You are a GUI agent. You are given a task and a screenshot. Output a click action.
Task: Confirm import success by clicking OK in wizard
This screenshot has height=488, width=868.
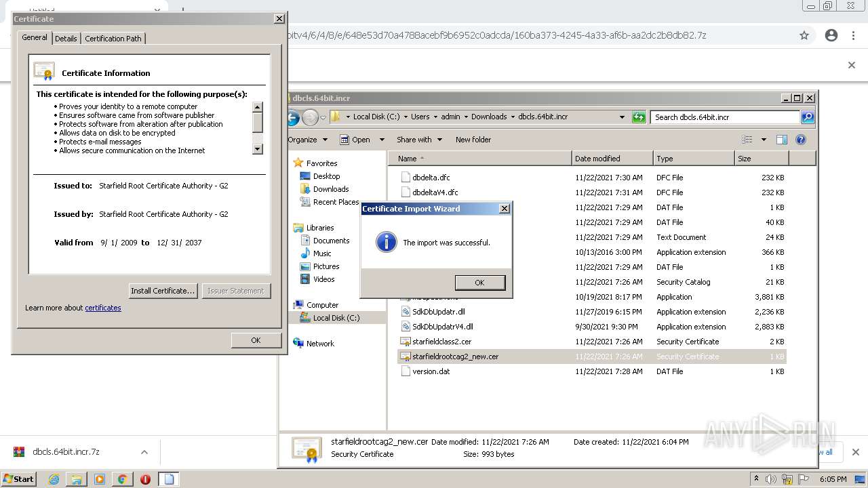click(480, 283)
